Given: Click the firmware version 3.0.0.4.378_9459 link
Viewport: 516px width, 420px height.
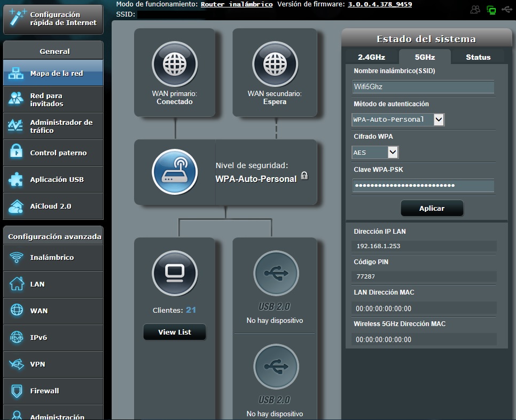Looking at the screenshot, I should 380,4.
